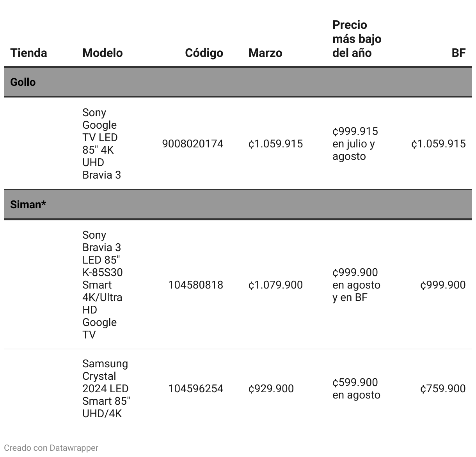Click the March price ₡929.900

[x=271, y=388]
